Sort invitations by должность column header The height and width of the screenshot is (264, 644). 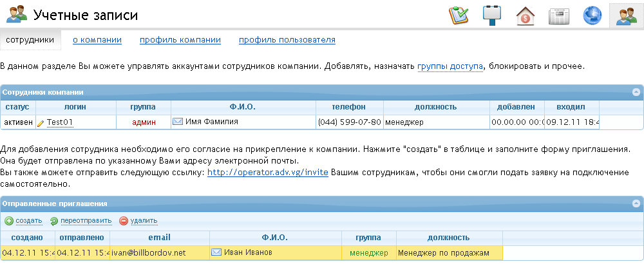point(449,238)
